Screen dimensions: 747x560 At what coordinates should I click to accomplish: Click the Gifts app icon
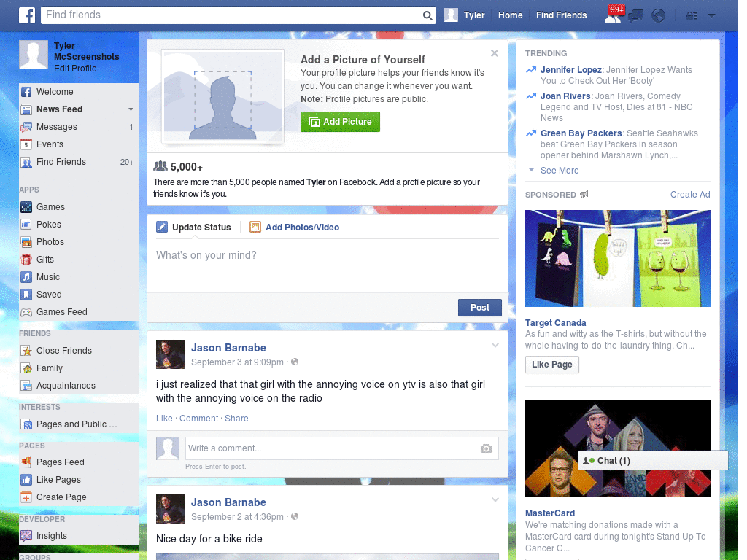(x=26, y=260)
